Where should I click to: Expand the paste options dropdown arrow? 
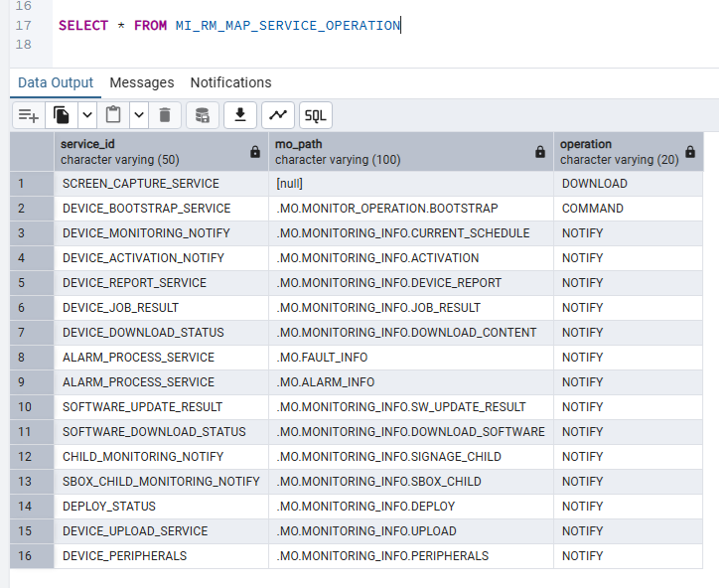139,115
